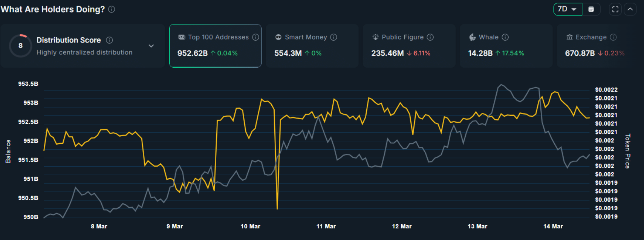The width and height of the screenshot is (644, 240).
Task: Switch to the Smart Money tab
Action: pyautogui.click(x=312, y=46)
